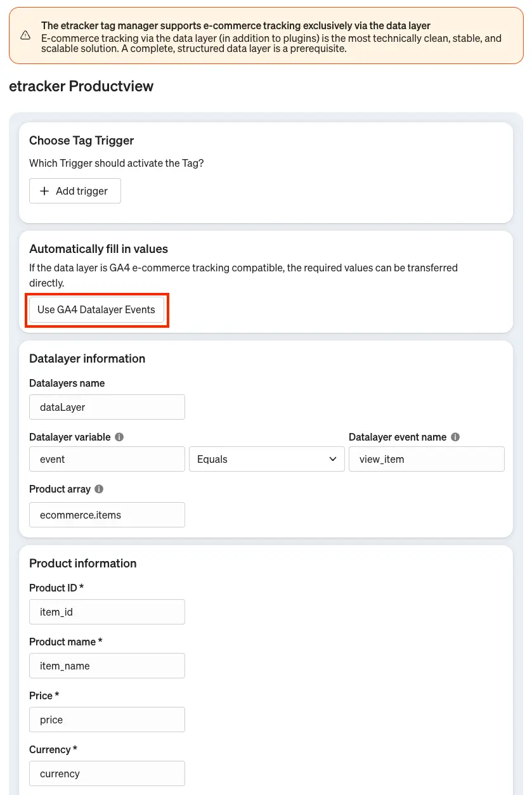The width and height of the screenshot is (532, 795).
Task: Focus the Datalayers name field
Action: pos(107,407)
